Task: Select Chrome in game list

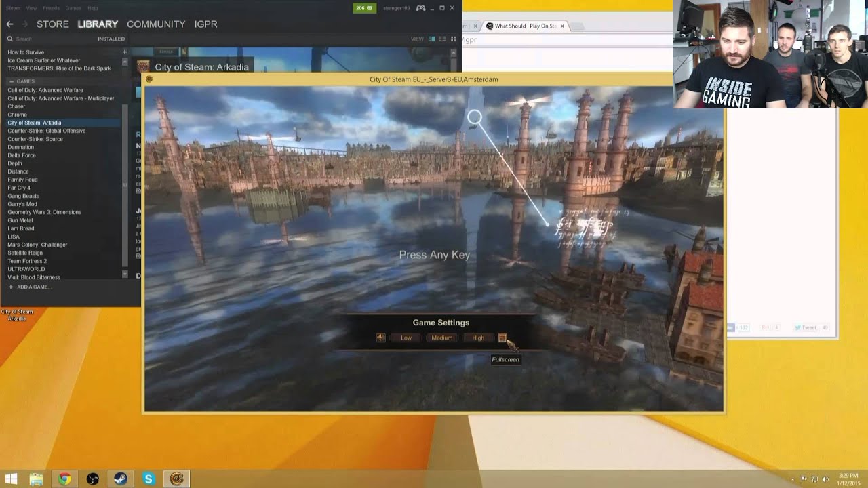Action: (x=18, y=115)
